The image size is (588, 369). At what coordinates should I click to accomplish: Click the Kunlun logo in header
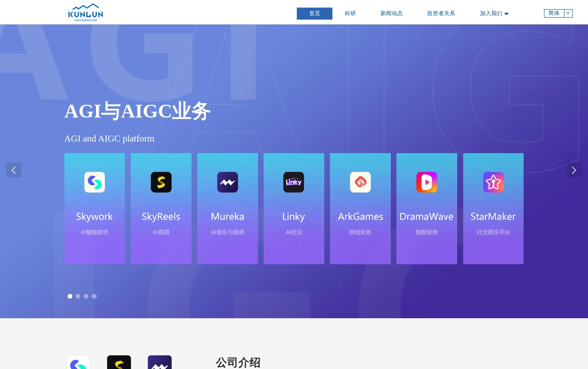pyautogui.click(x=86, y=12)
